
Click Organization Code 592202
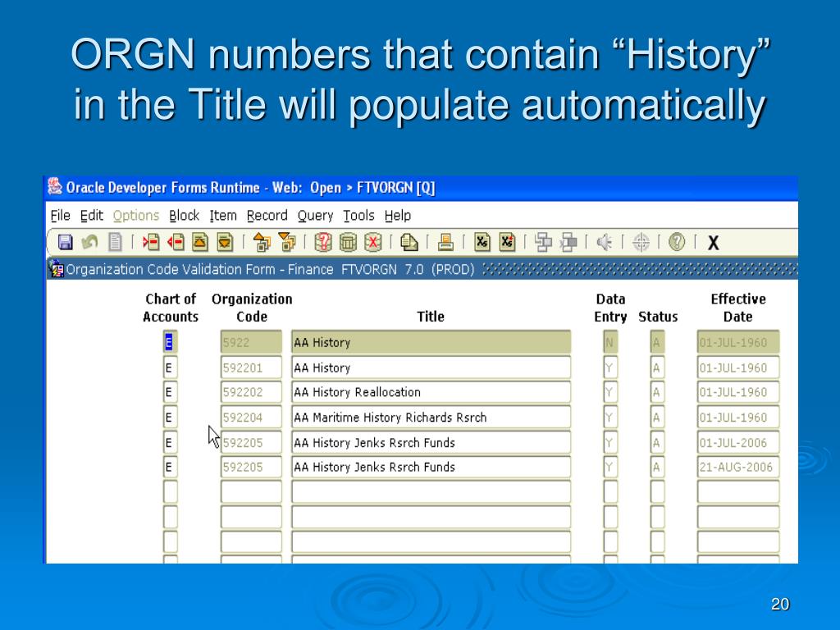coord(251,392)
